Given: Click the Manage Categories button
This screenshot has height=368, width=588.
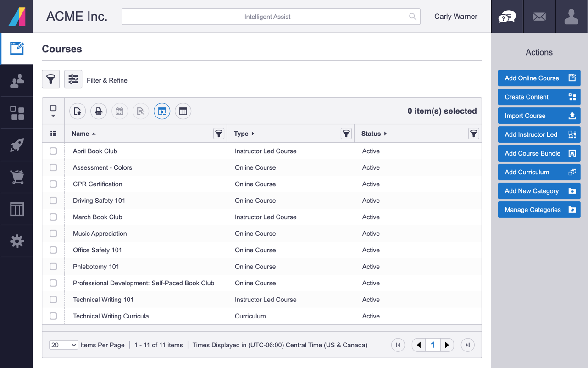Looking at the screenshot, I should point(539,210).
